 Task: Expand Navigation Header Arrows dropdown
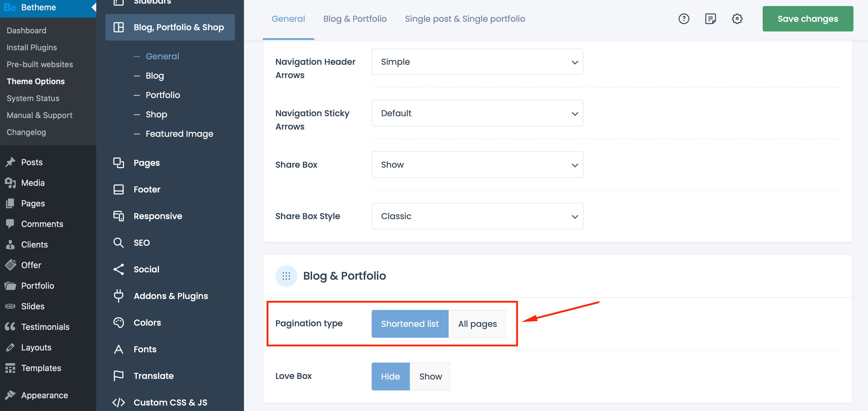coord(477,62)
